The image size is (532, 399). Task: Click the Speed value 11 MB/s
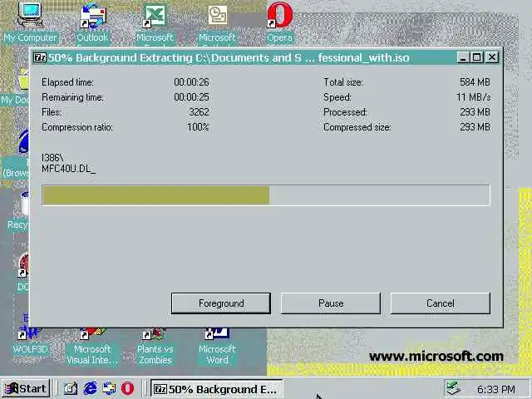473,97
